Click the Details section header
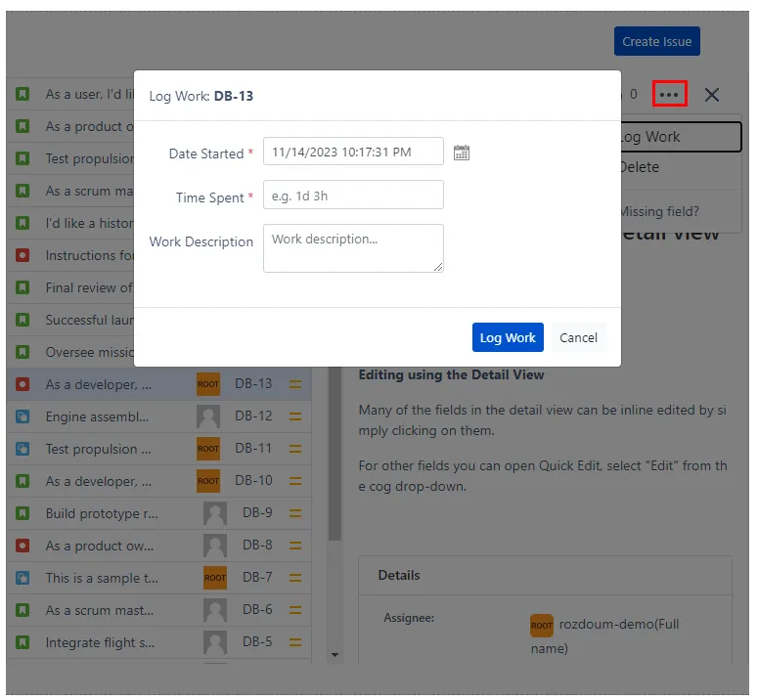 click(x=399, y=575)
